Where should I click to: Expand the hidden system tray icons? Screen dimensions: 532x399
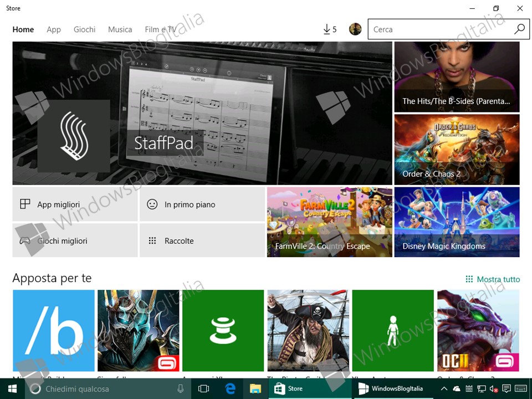click(444, 389)
